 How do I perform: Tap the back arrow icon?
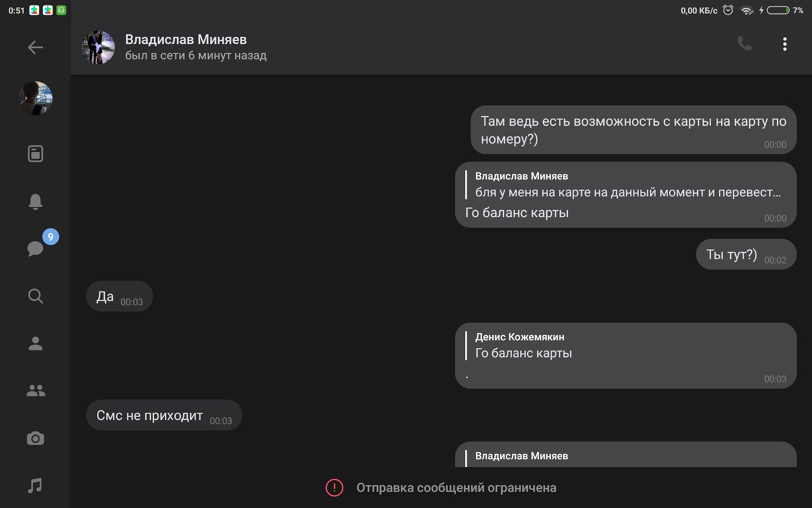click(x=36, y=48)
